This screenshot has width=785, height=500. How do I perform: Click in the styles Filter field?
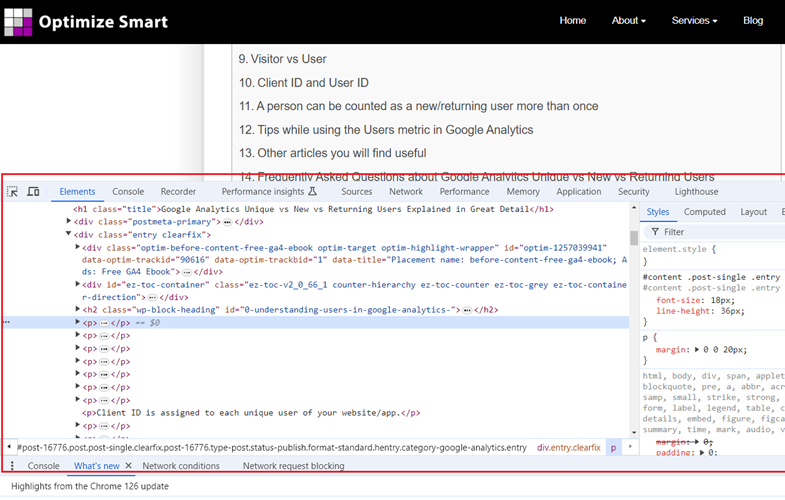pos(716,232)
